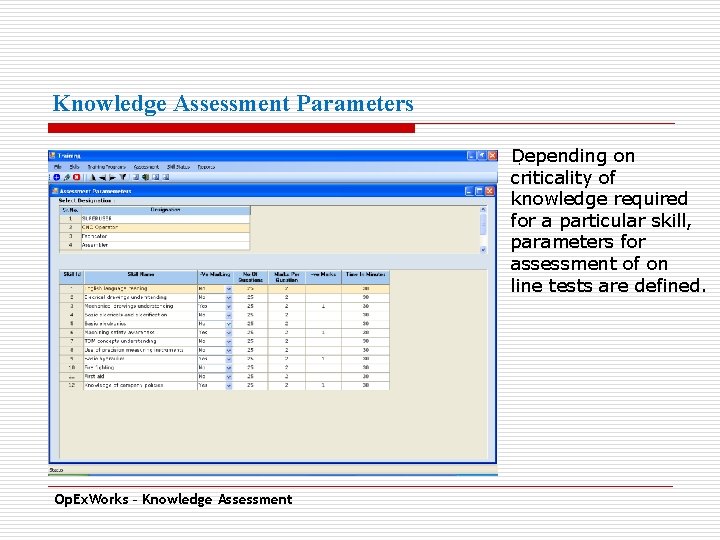
Task: Click -ve Marks cell for company policies row
Action: click(323, 386)
